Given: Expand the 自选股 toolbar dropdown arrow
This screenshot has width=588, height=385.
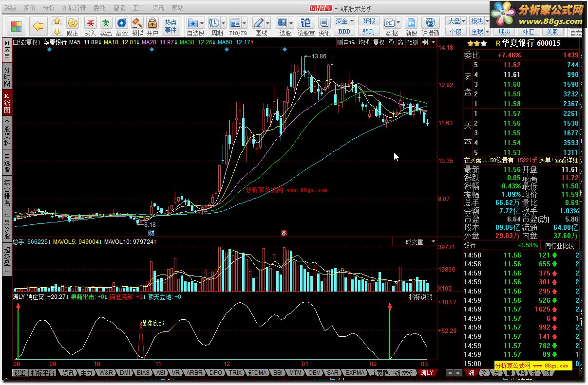Looking at the screenshot, I should click(202, 22).
